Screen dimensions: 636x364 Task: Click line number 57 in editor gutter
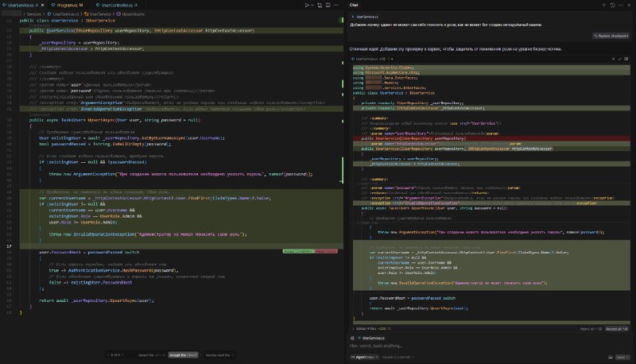point(9,246)
